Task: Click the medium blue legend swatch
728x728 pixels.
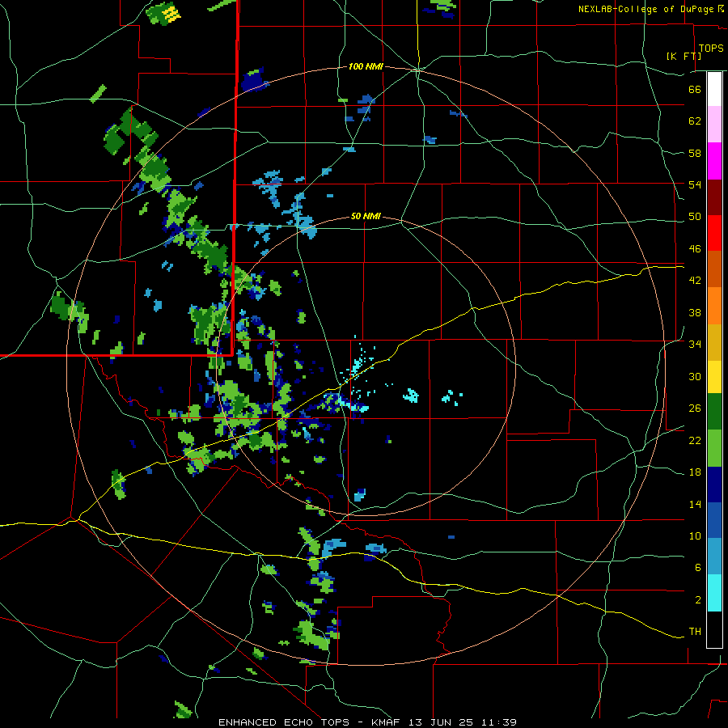Action: coord(714,520)
